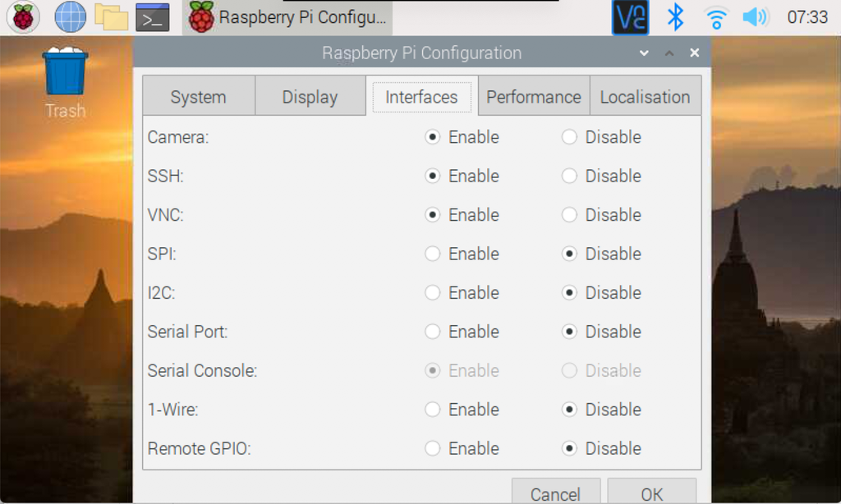This screenshot has width=841, height=504.
Task: Enable Remote GPIO access
Action: coord(431,448)
